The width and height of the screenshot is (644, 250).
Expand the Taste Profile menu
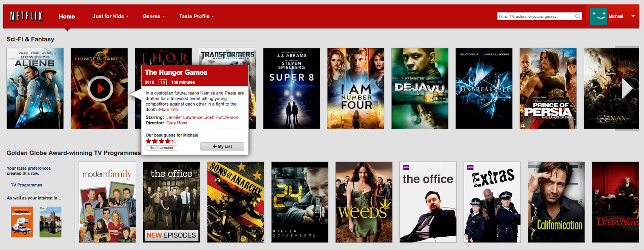196,17
